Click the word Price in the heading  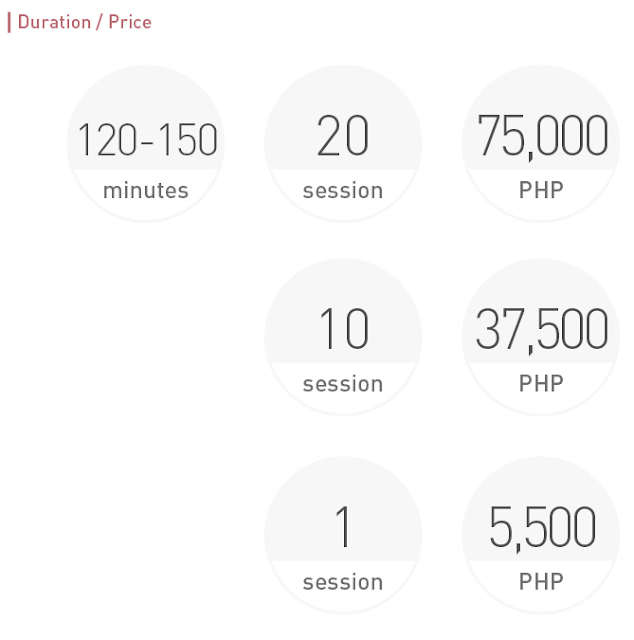[x=130, y=22]
